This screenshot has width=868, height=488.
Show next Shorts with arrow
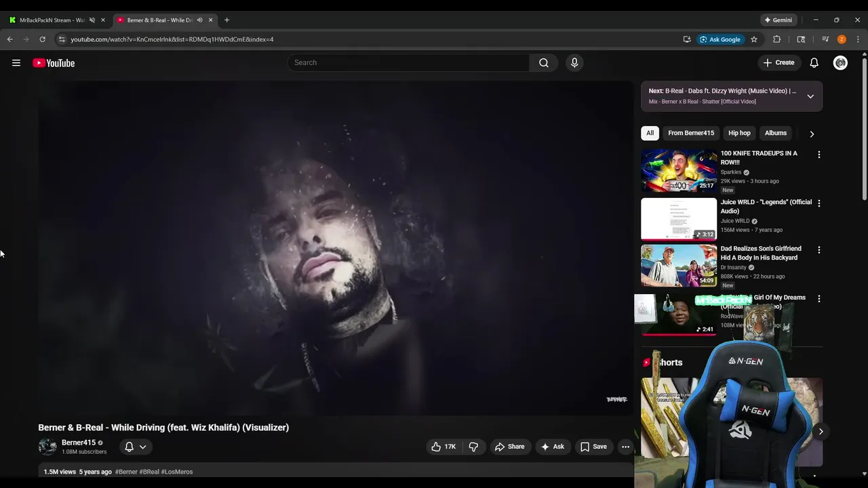[821, 431]
